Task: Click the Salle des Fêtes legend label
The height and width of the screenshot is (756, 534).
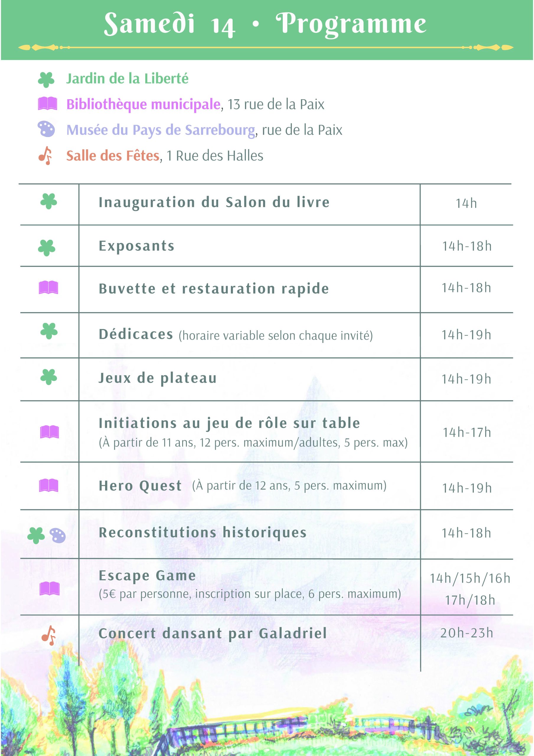Action: tap(112, 156)
